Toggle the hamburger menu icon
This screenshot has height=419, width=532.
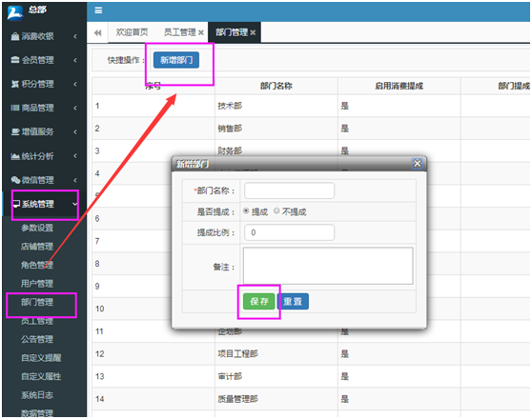(x=98, y=10)
